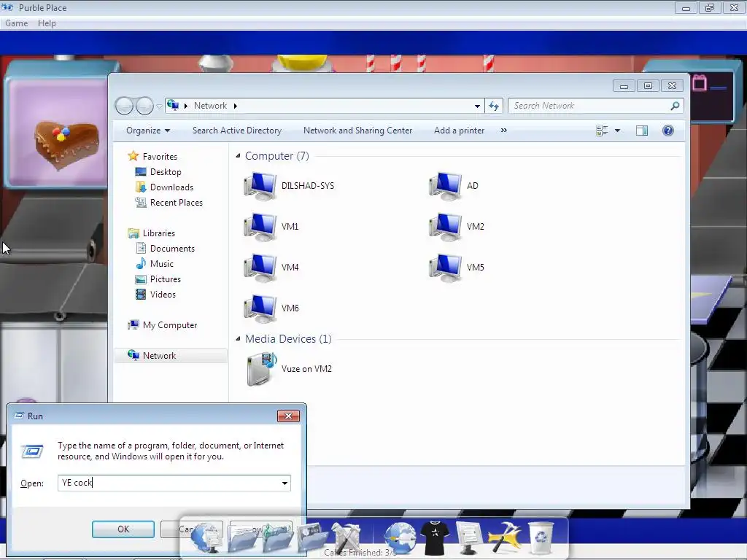Image resolution: width=747 pixels, height=560 pixels.
Task: Open the AD computer icon
Action: pyautogui.click(x=446, y=186)
